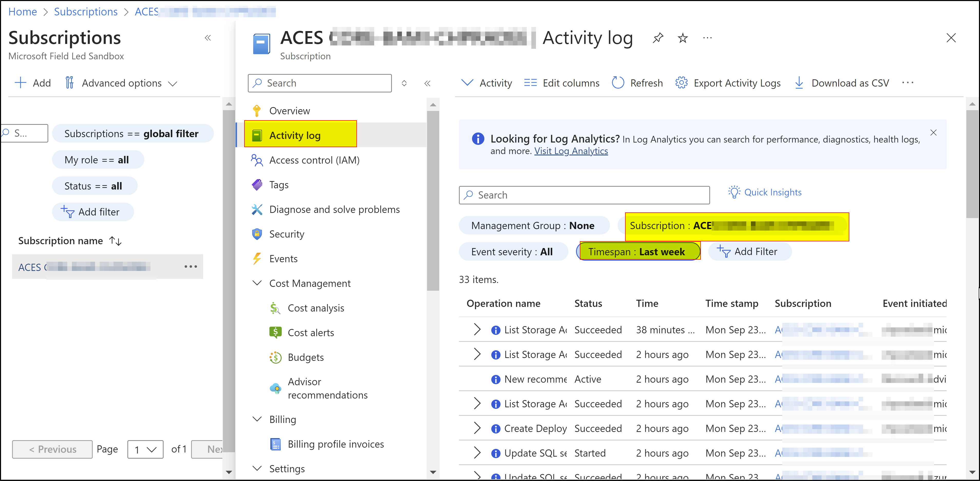Screen dimensions: 980x481
Task: Open the more options ellipsis beside the title star
Action: coord(708,38)
